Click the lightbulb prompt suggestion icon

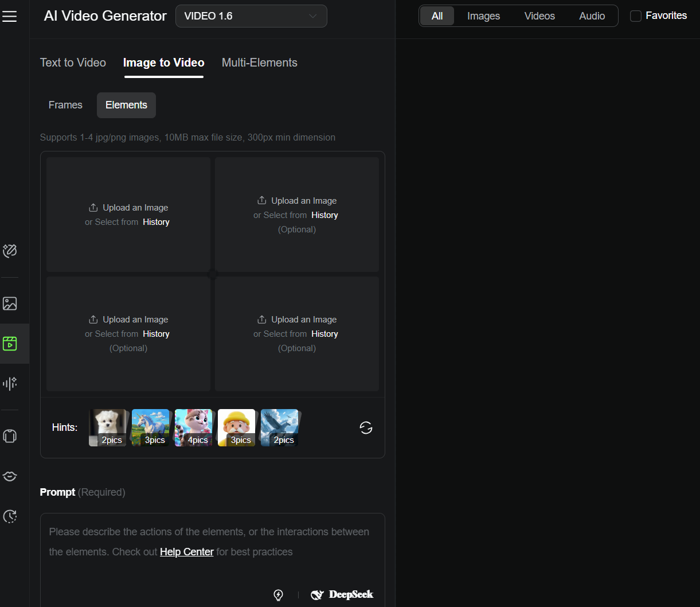pos(279,595)
